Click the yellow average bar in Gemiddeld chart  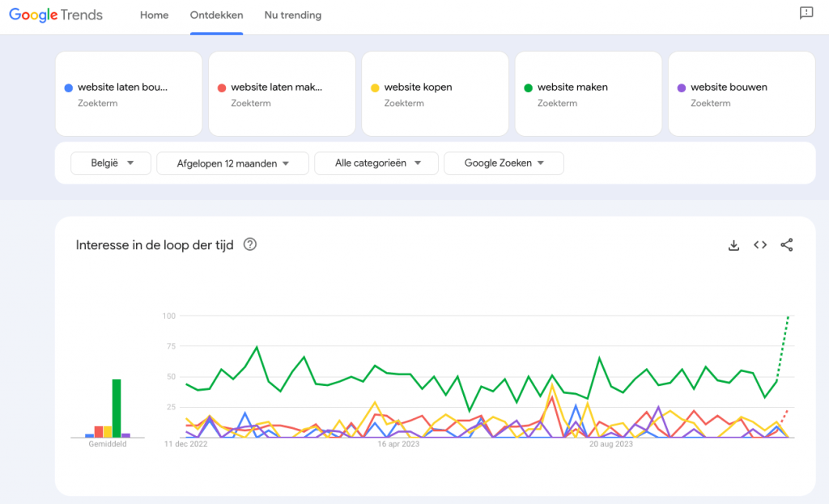pos(108,432)
